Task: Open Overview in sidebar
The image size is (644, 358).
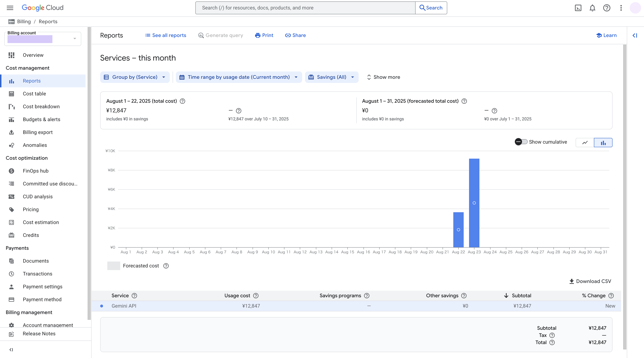Action: pyautogui.click(x=43, y=55)
